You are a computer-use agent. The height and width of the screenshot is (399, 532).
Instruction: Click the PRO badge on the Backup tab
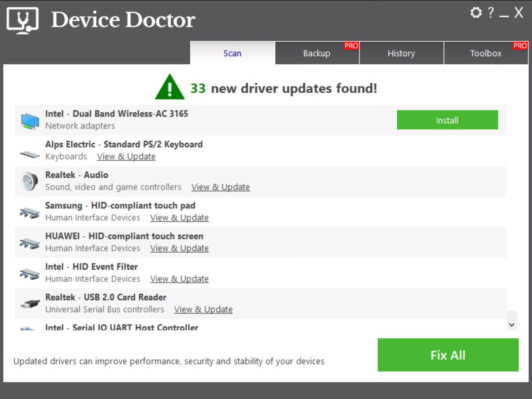(x=351, y=46)
